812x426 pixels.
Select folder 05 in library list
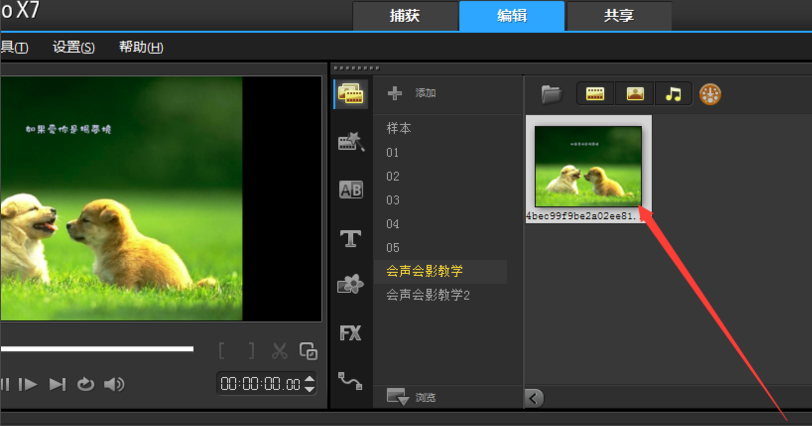pyautogui.click(x=393, y=248)
